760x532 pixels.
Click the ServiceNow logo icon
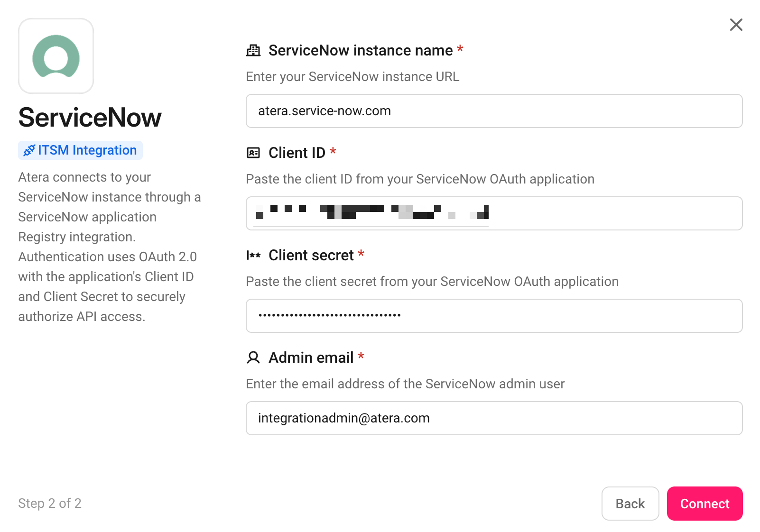click(x=56, y=56)
